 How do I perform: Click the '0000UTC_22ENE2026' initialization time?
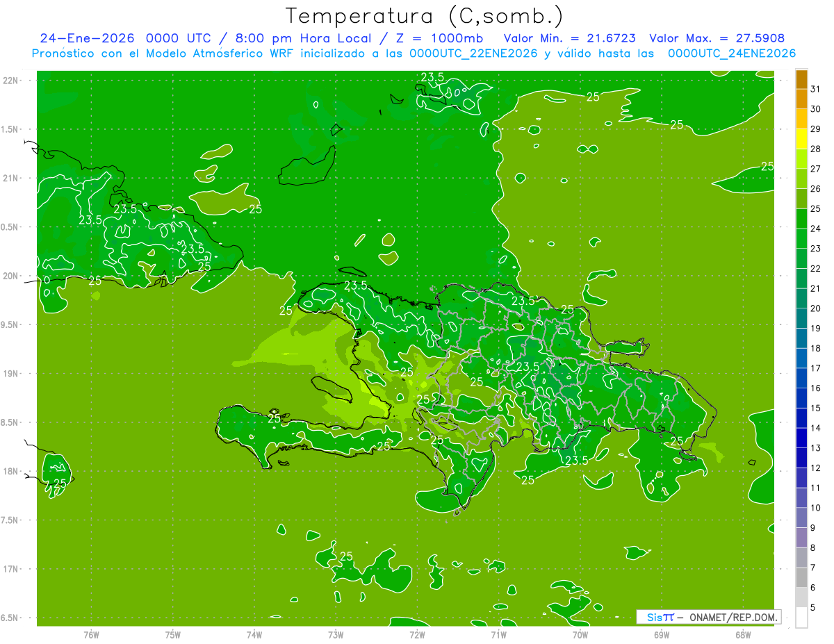point(473,53)
